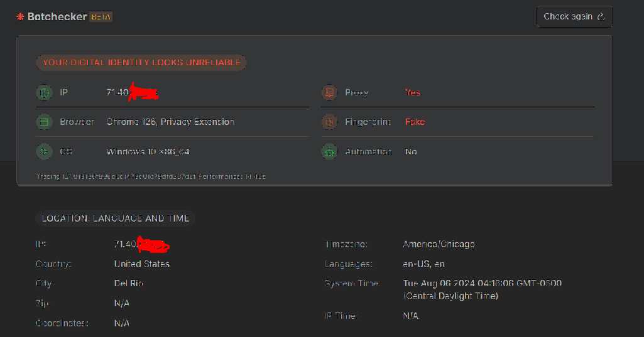Click the digital identity unreliable banner
Viewport: 644px width, 337px height.
pyautogui.click(x=141, y=62)
